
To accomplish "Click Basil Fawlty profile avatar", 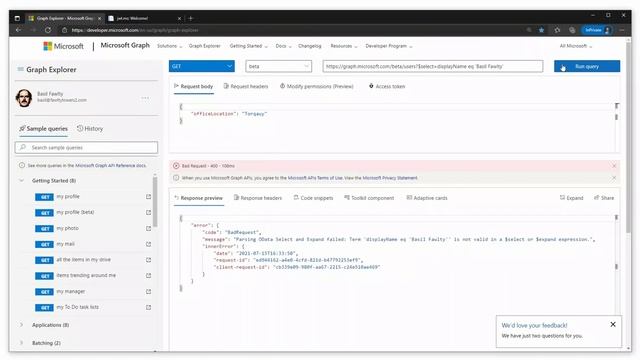I will (x=24, y=98).
